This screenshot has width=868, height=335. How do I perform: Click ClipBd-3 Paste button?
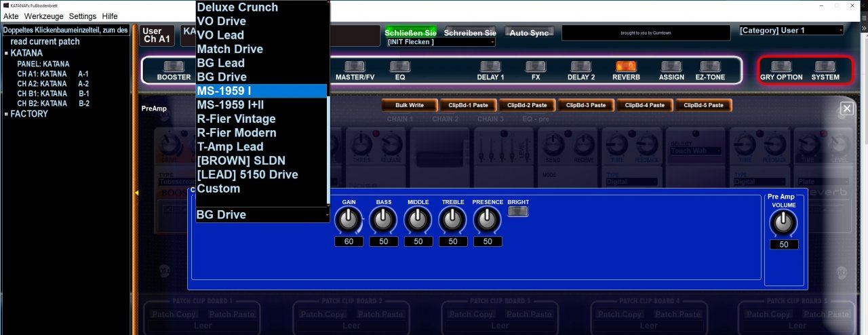click(x=586, y=105)
